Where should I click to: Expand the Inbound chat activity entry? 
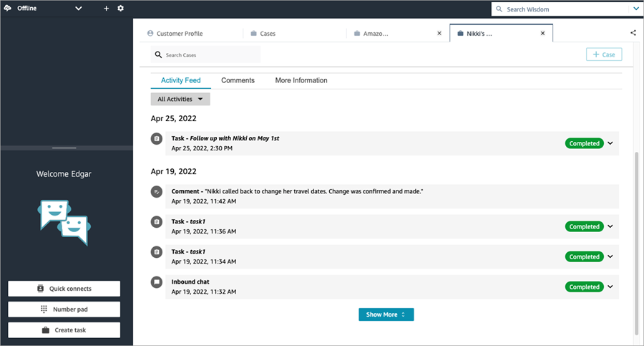coord(610,287)
